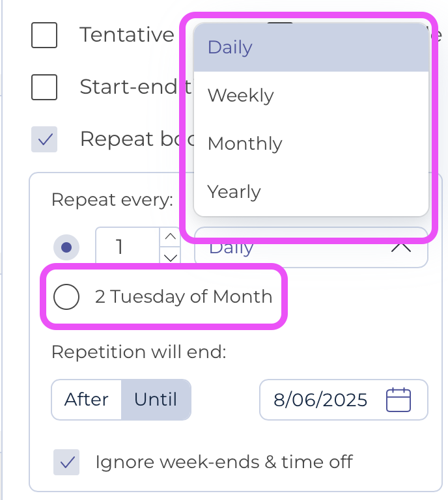
Task: Check the Tentative checkbox
Action: tap(44, 35)
